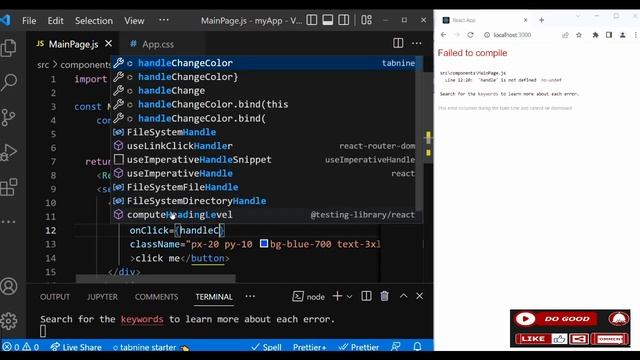Image resolution: width=640 pixels, height=360 pixels.
Task: Open the View menu
Action: [134, 20]
